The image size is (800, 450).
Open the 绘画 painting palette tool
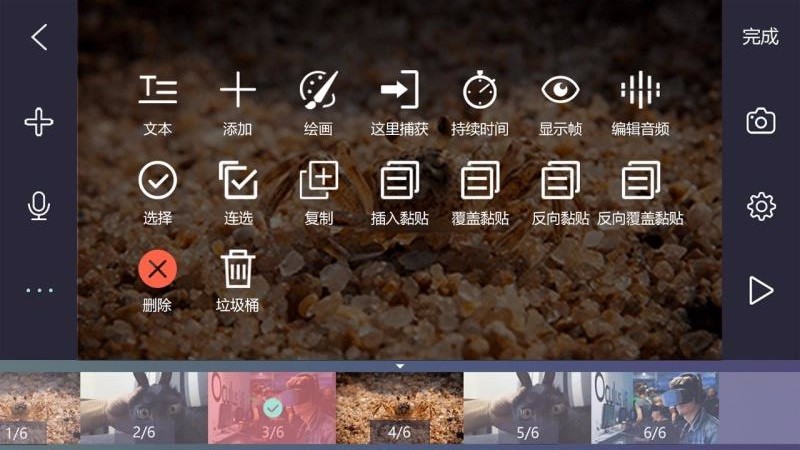318,91
